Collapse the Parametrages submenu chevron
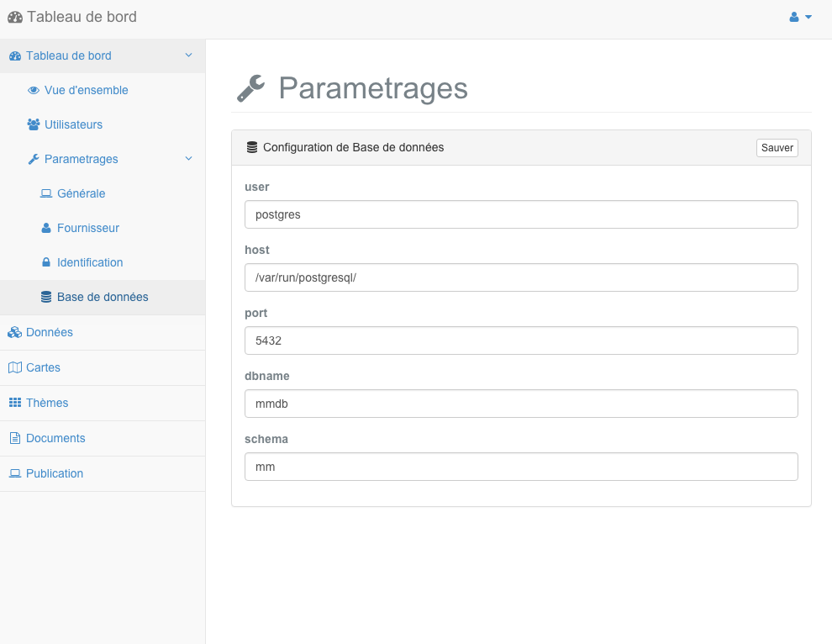The height and width of the screenshot is (644, 832). pyautogui.click(x=188, y=159)
